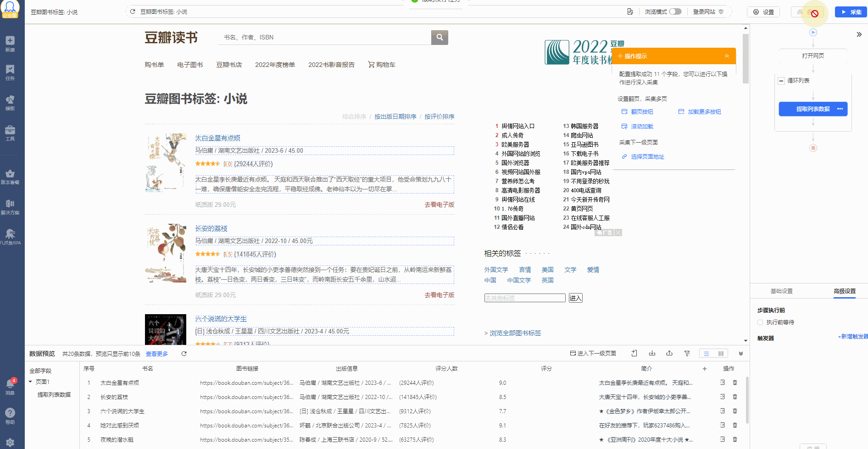Click the 登录网站 button

[708, 11]
